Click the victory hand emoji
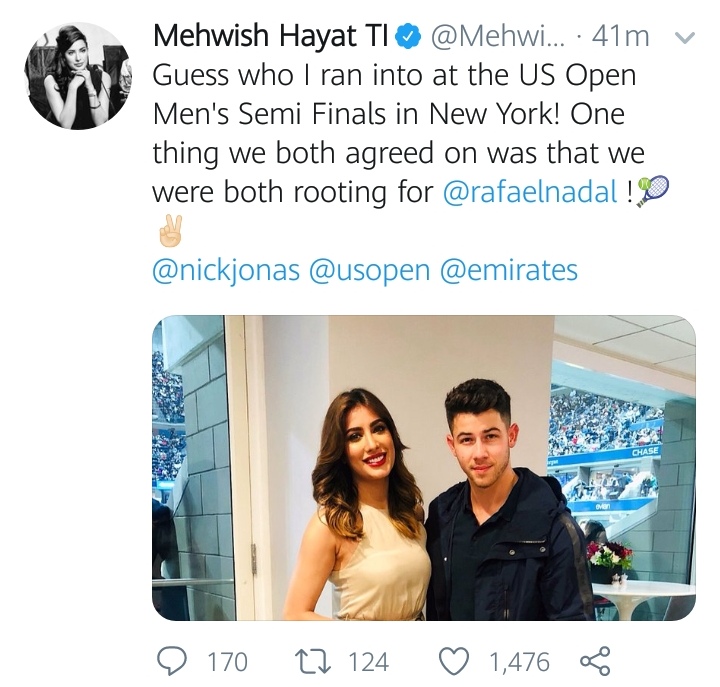This screenshot has height=687, width=720. pos(171,231)
